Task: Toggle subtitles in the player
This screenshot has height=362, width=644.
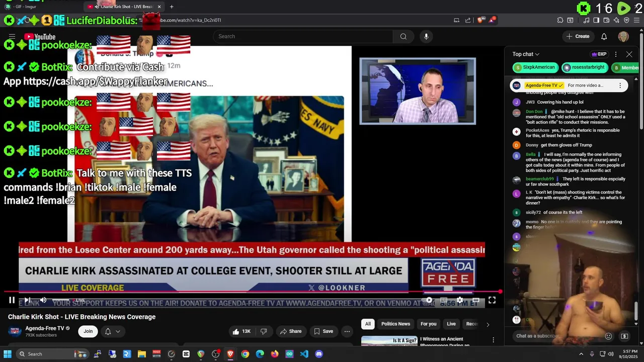Action: click(444, 300)
